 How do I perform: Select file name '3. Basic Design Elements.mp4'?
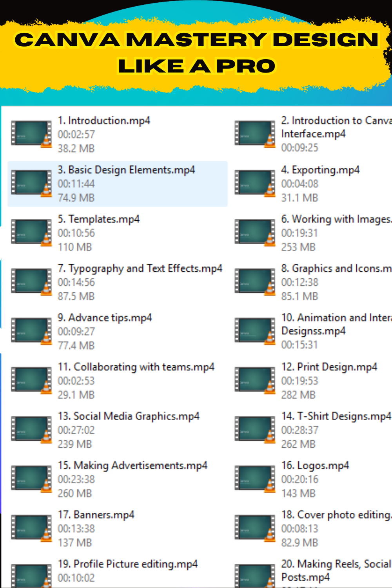(x=126, y=170)
